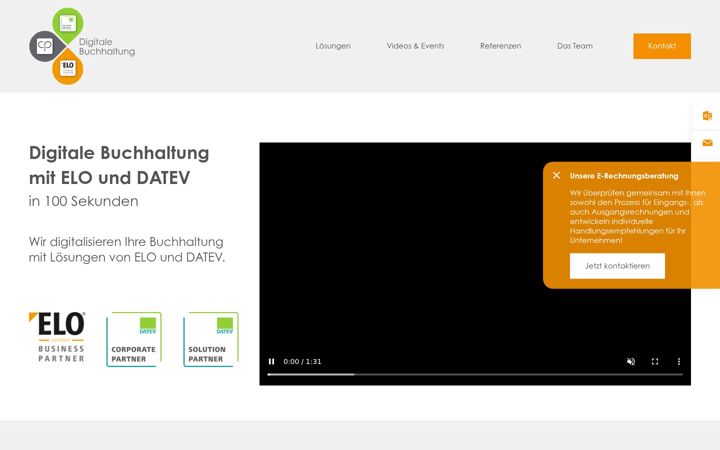Viewport: 720px width, 450px height.
Task: Open video more options menu
Action: (x=679, y=362)
